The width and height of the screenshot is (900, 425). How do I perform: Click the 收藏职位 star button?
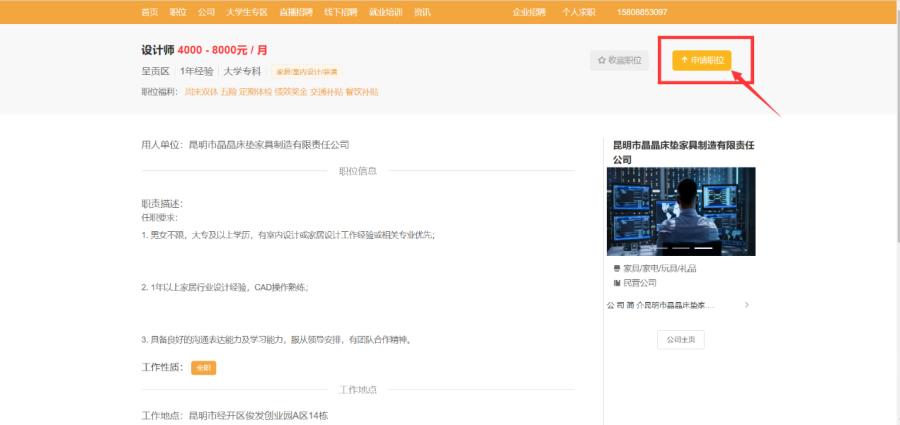point(619,60)
